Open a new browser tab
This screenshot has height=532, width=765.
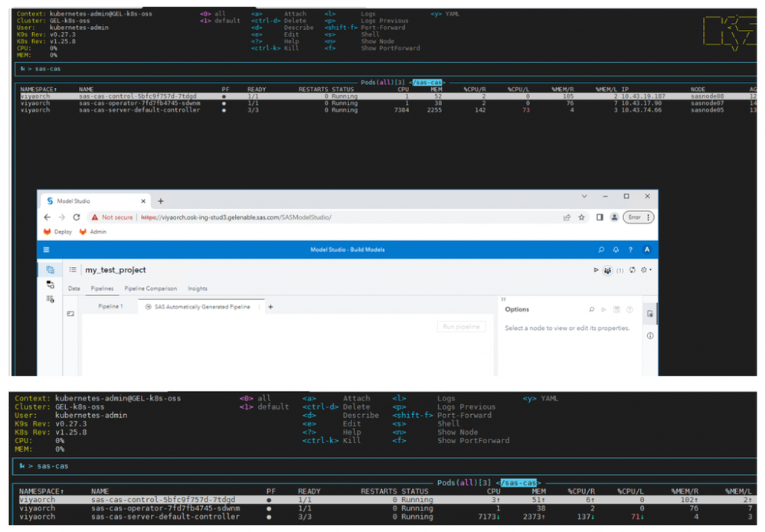click(x=161, y=201)
